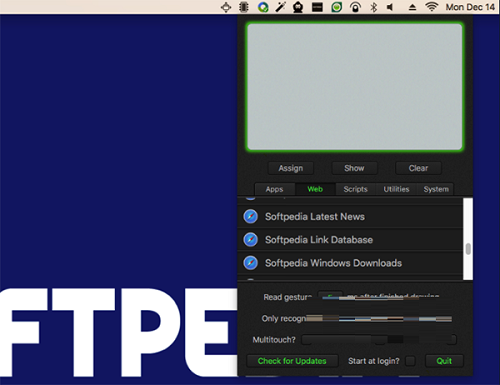
Task: Enable the Start at login checkbox
Action: point(410,361)
